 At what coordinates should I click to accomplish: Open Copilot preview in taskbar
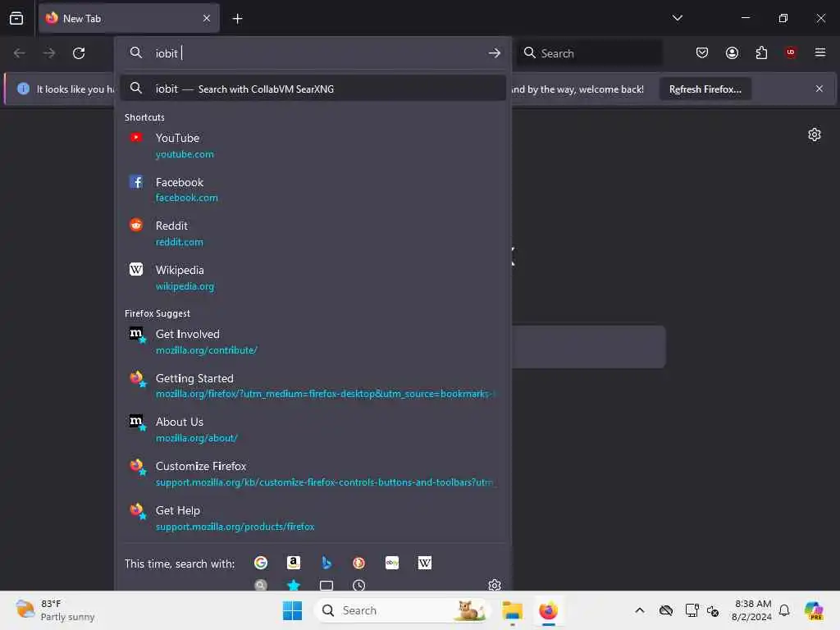pos(815,610)
